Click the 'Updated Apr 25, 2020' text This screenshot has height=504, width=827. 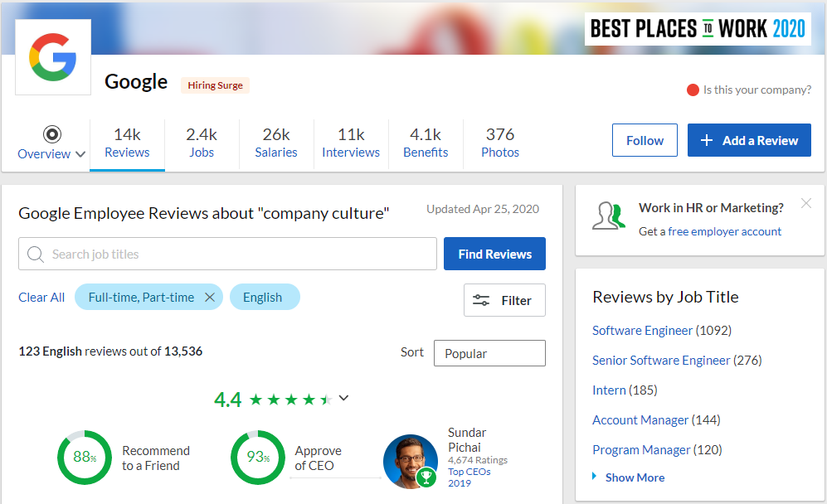(483, 209)
